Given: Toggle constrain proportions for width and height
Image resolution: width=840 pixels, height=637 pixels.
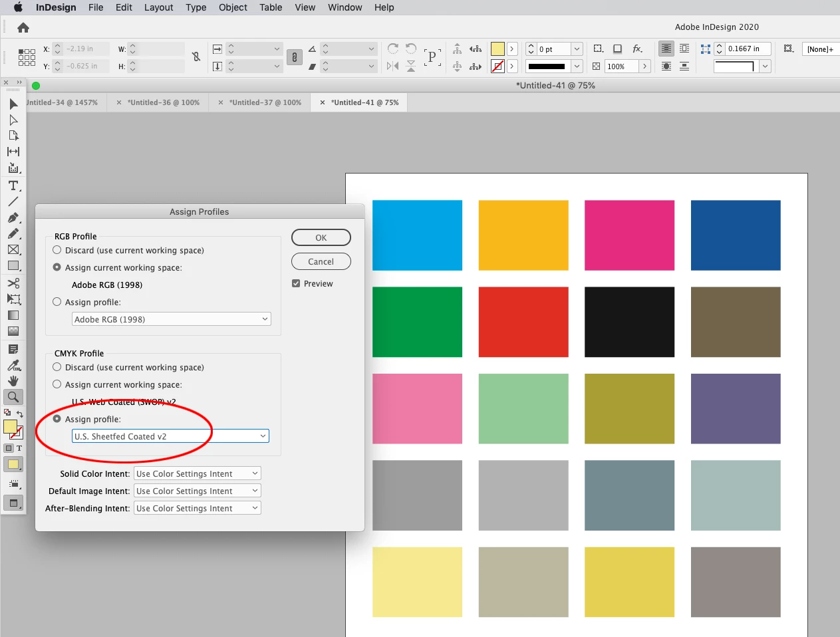Looking at the screenshot, I should click(x=196, y=57).
